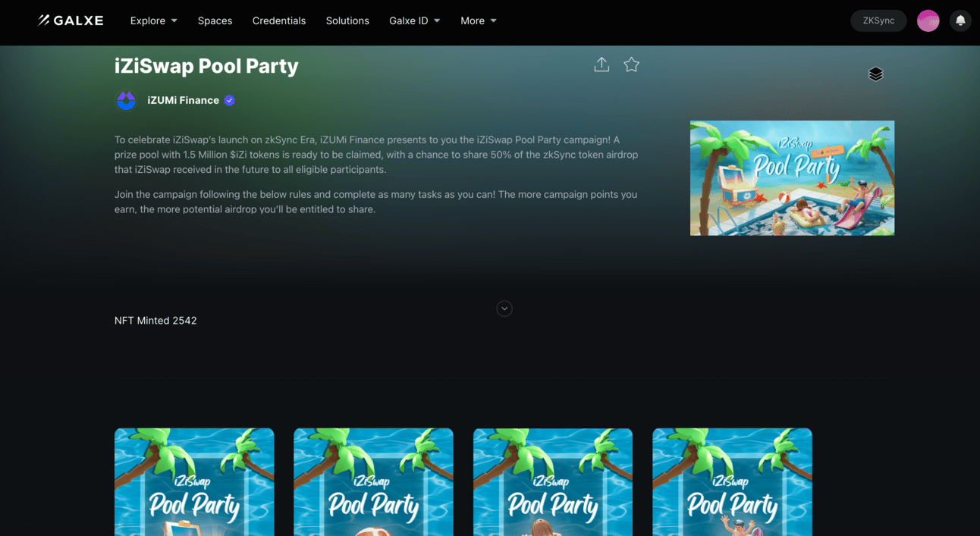The image size is (980, 536).
Task: Click the iZiSwap Pool Party title
Action: coord(206,66)
